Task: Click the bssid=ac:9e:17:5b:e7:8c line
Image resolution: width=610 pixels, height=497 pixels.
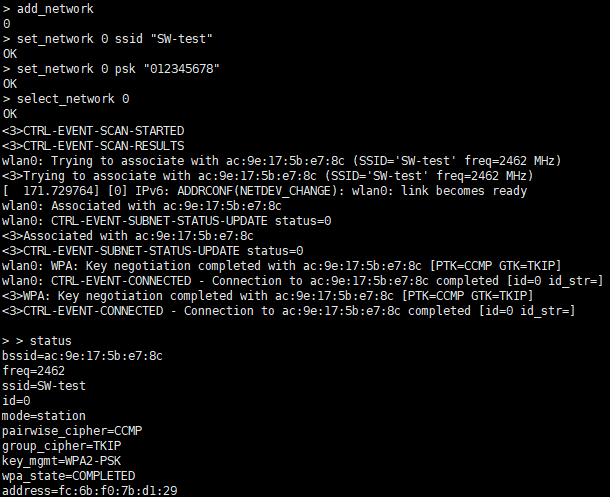Action: click(x=82, y=356)
